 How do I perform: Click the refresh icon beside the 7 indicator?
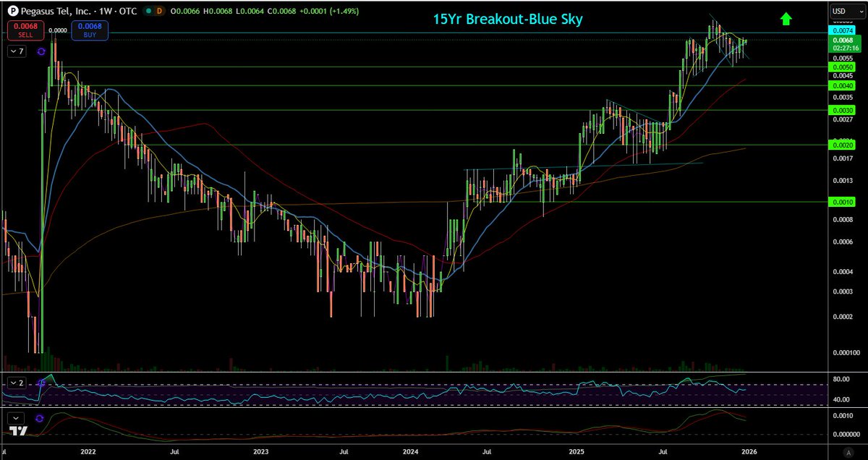pyautogui.click(x=41, y=51)
